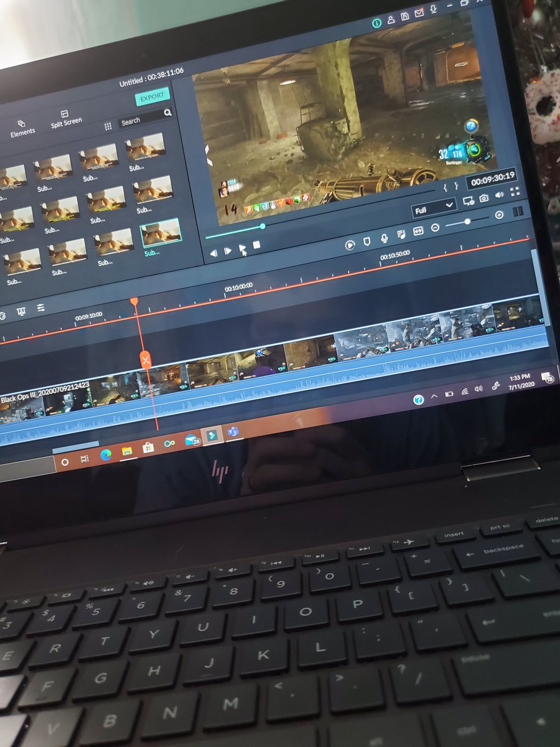This screenshot has height=747, width=560.
Task: Click the record voiceover microphone icon
Action: (x=384, y=238)
